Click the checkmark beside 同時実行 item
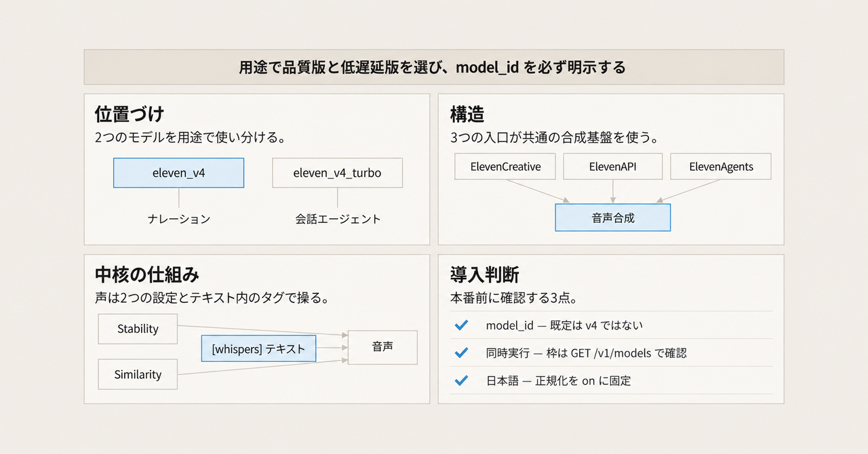The width and height of the screenshot is (868, 454). pos(461,353)
